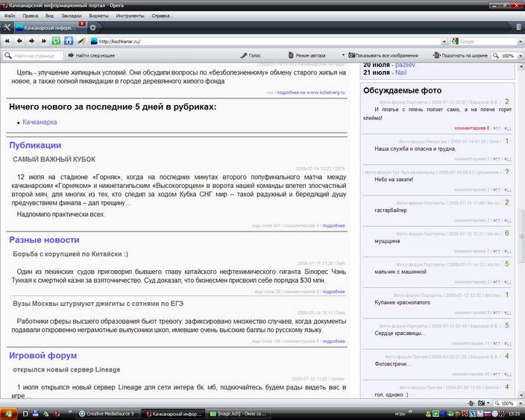The height and width of the screenshot is (420, 525).
Task: Open the Opera panels wrench icon
Action: click(7, 27)
